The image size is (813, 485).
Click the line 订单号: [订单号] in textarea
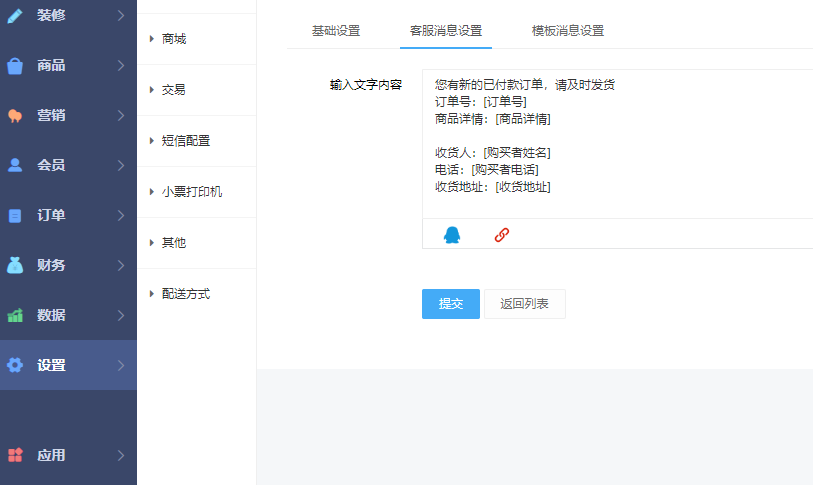tap(481, 102)
